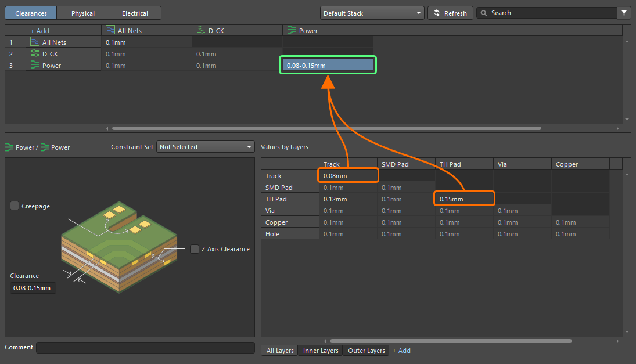Open the Default Stack dropdown
Screen dimensions: 636x364
click(x=372, y=13)
